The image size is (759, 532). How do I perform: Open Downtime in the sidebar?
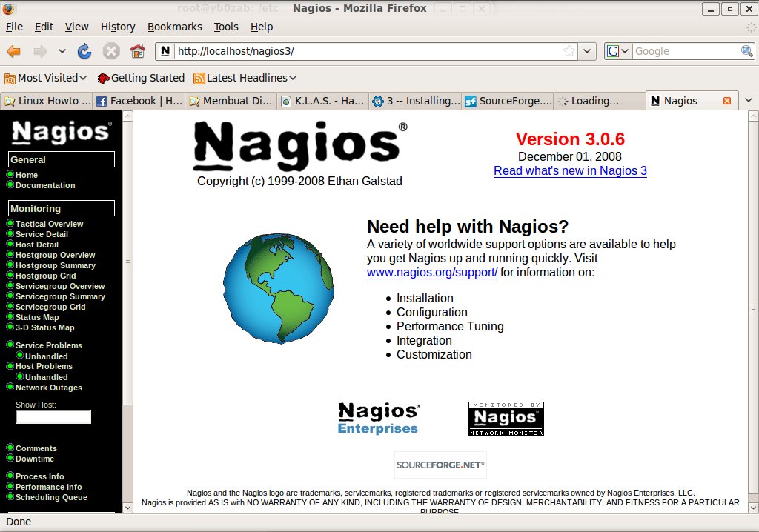coord(34,459)
